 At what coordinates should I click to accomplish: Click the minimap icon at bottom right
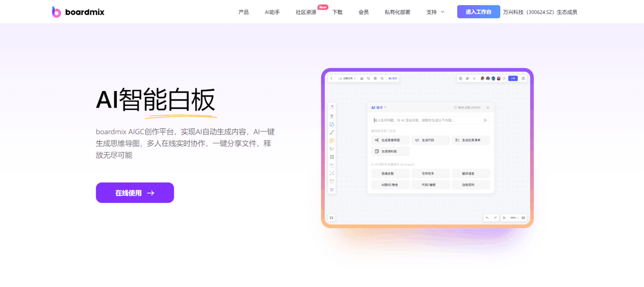pyautogui.click(x=523, y=218)
